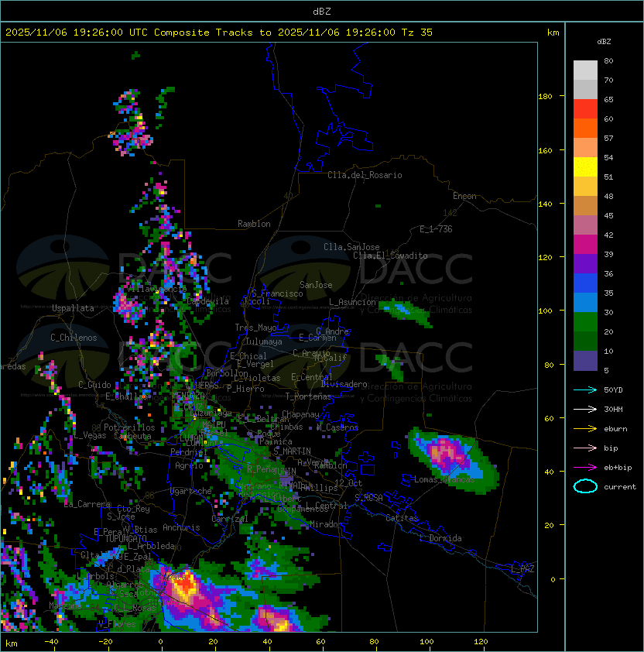The height and width of the screenshot is (652, 644).
Task: Click the Composite Tracks timestamp header
Action: point(219,33)
